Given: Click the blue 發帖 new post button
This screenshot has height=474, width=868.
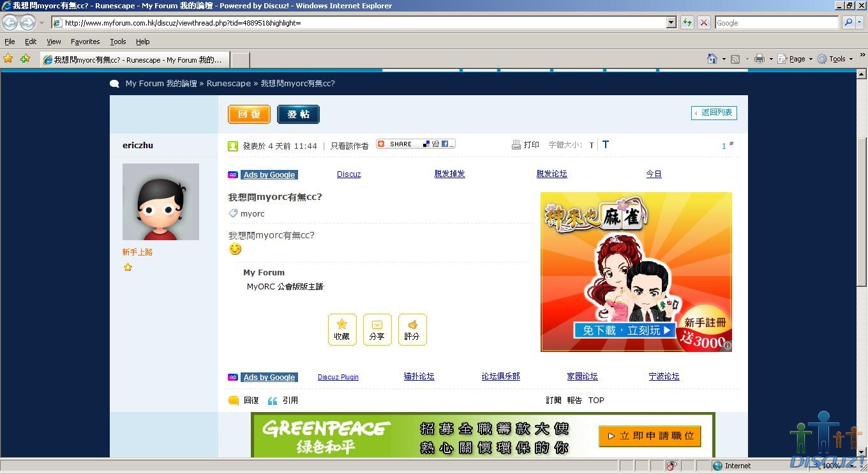Looking at the screenshot, I should 298,114.
